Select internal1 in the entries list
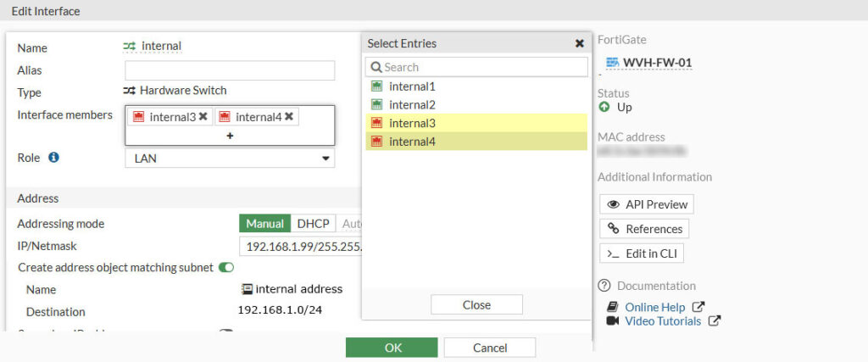Image resolution: width=868 pixels, height=362 pixels. coord(411,86)
